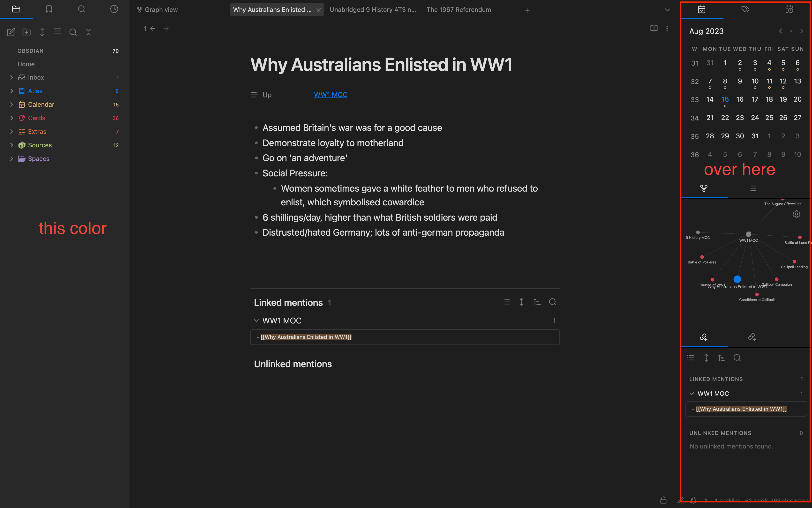Expand the Atlas section in sidebar
The image size is (812, 508).
point(11,91)
